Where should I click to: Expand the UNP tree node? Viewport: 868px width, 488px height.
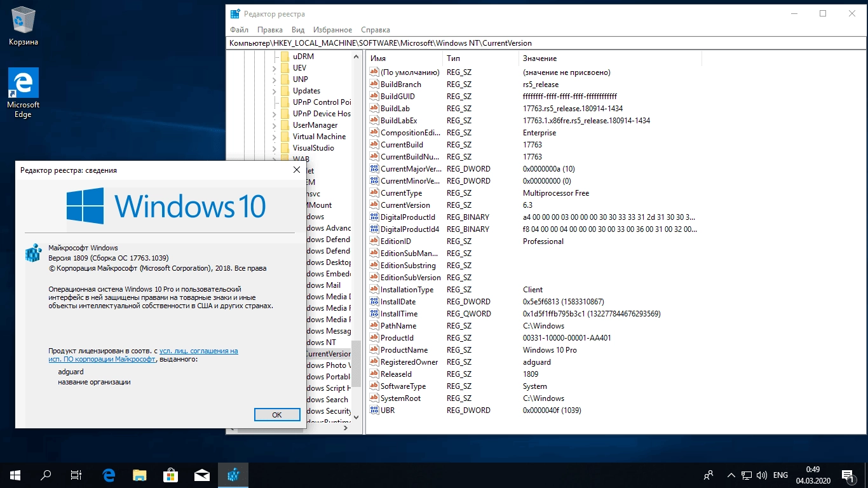pos(275,79)
